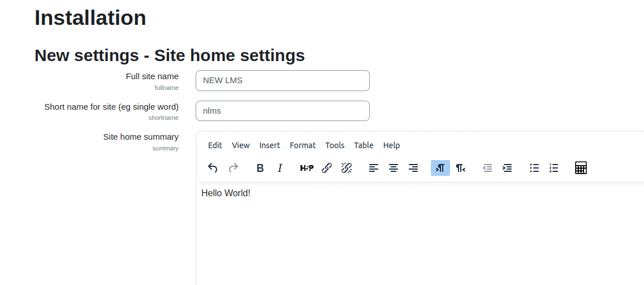Click the Full site name field

283,80
